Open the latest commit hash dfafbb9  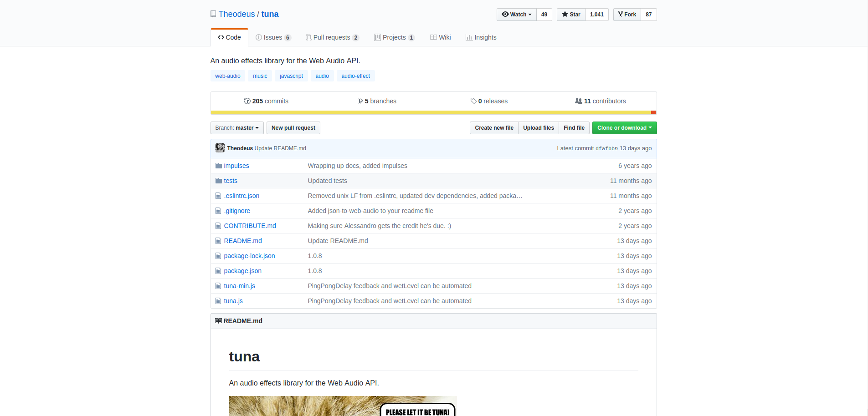coord(606,148)
